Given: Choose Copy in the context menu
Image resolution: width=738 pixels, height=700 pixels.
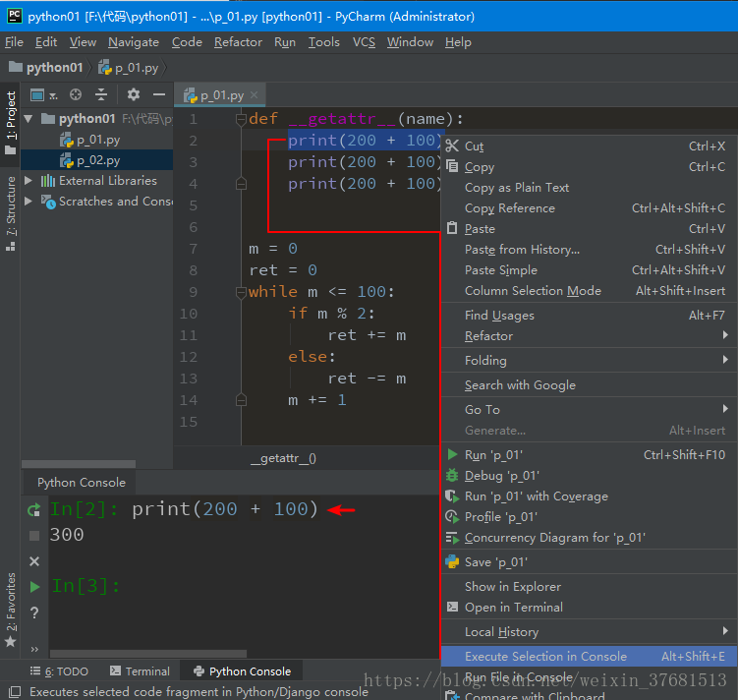Looking at the screenshot, I should (x=589, y=167).
